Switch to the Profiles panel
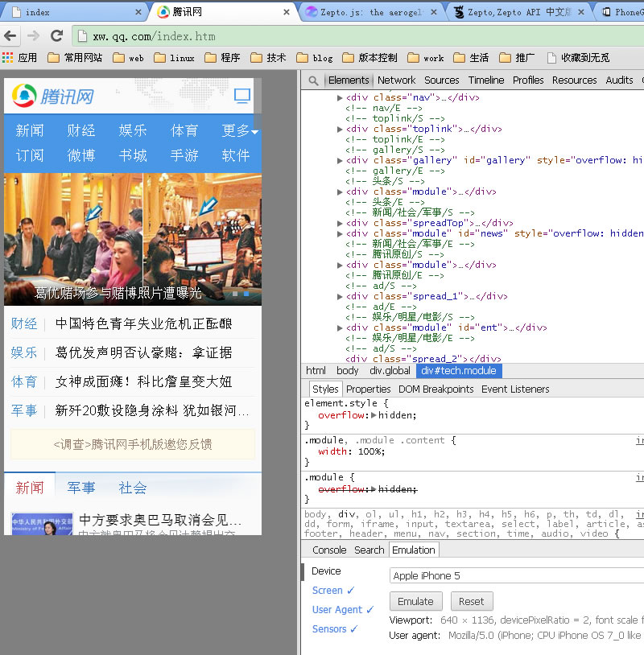This screenshot has height=655, width=644. pyautogui.click(x=528, y=80)
